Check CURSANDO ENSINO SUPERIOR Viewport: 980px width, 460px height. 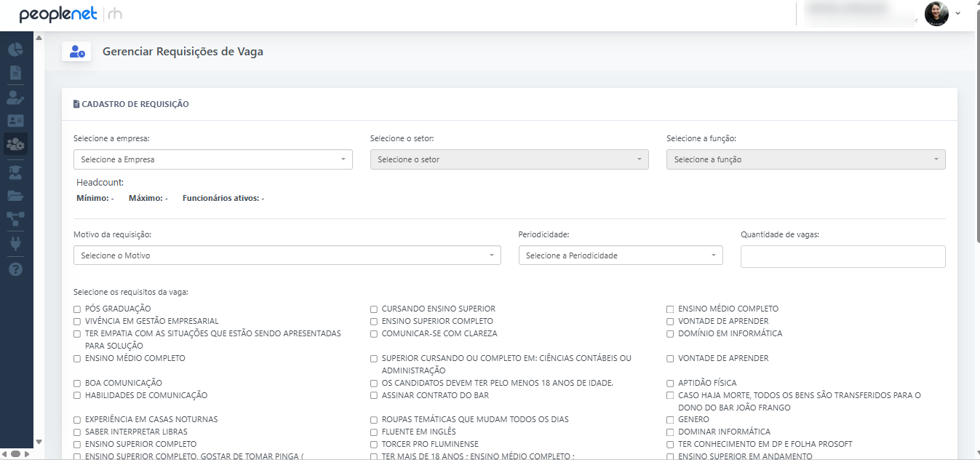(374, 309)
